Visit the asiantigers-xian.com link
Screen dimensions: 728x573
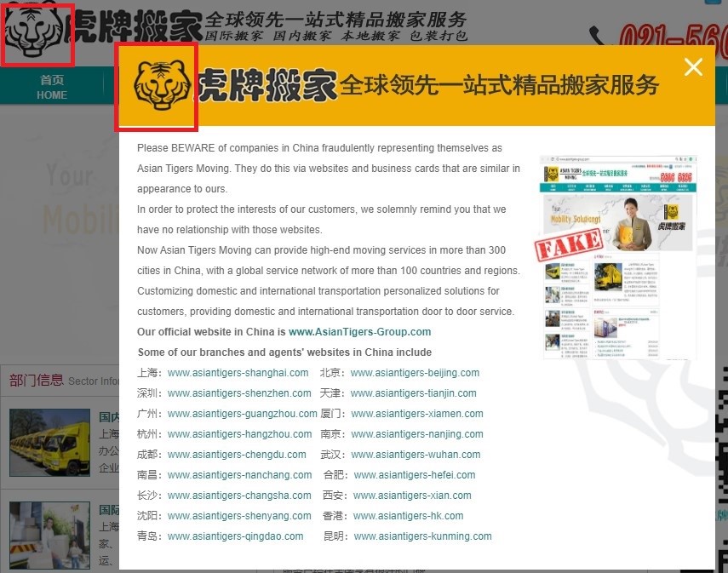pos(412,496)
